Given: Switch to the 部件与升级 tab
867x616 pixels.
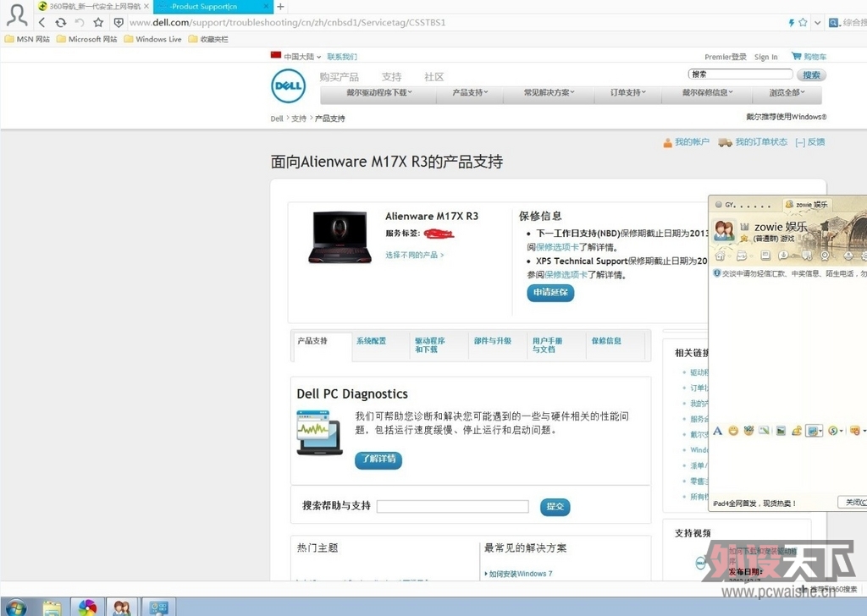Looking at the screenshot, I should coord(492,341).
